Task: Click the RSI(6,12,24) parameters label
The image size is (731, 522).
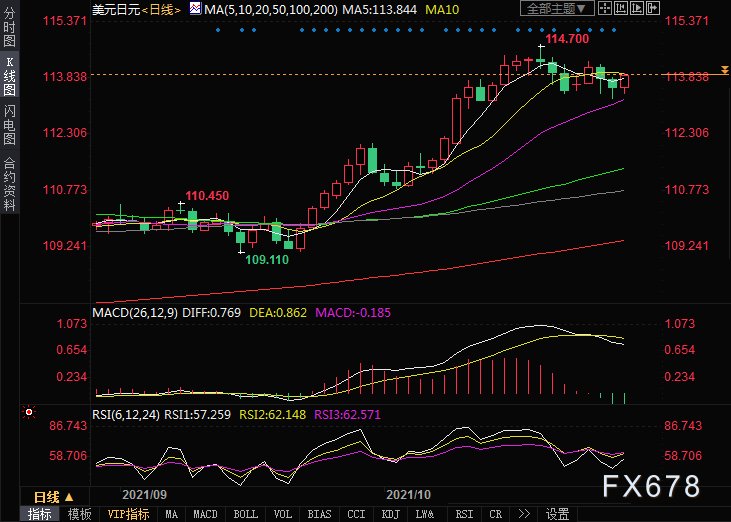Action: [126, 414]
